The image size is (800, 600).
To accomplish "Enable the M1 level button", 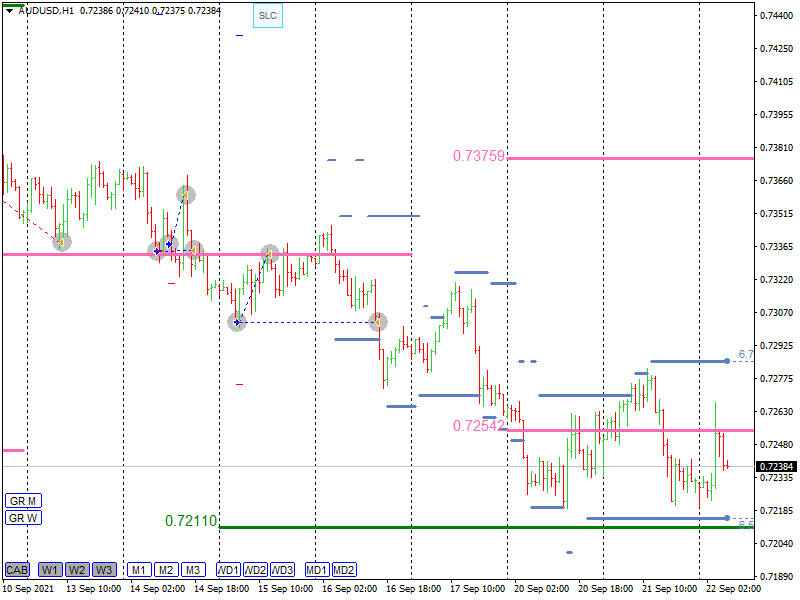I will [139, 570].
